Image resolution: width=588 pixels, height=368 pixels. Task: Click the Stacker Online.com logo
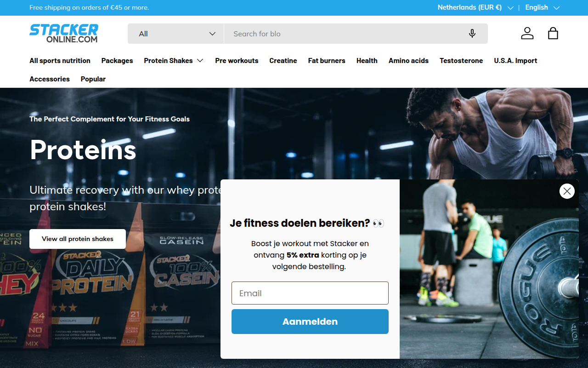click(x=64, y=33)
